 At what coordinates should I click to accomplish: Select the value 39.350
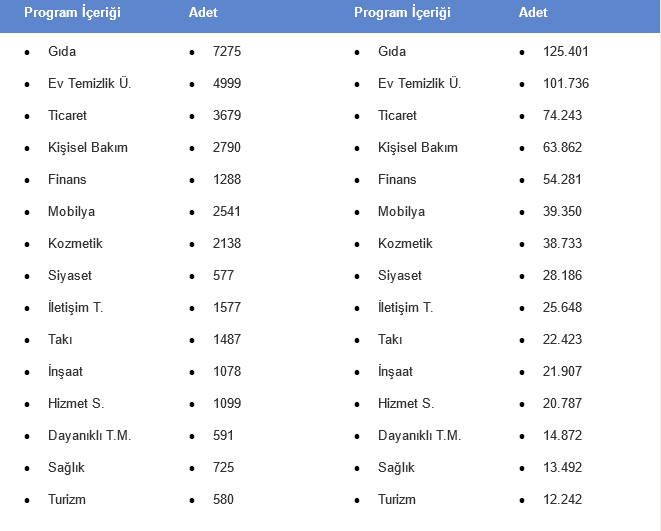(563, 211)
